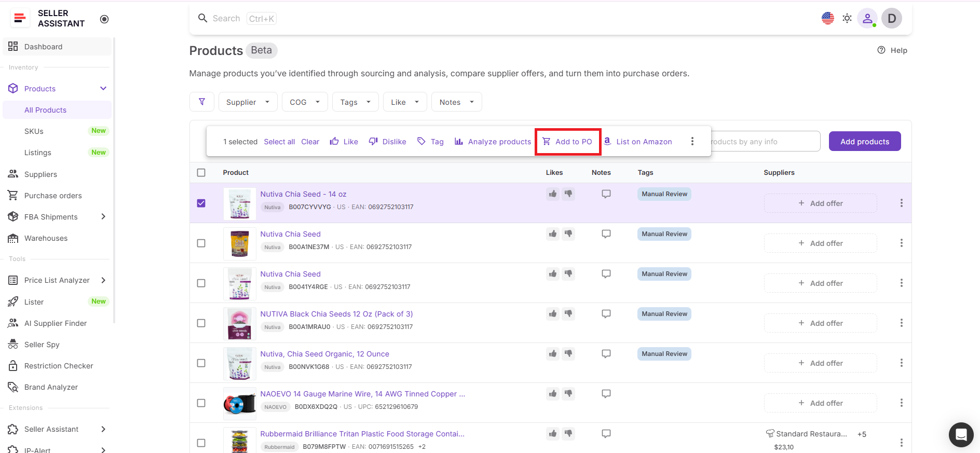This screenshot has width=980, height=453.
Task: Open the NUTIVA Black Chia Seeds thumbnail
Action: [x=240, y=323]
